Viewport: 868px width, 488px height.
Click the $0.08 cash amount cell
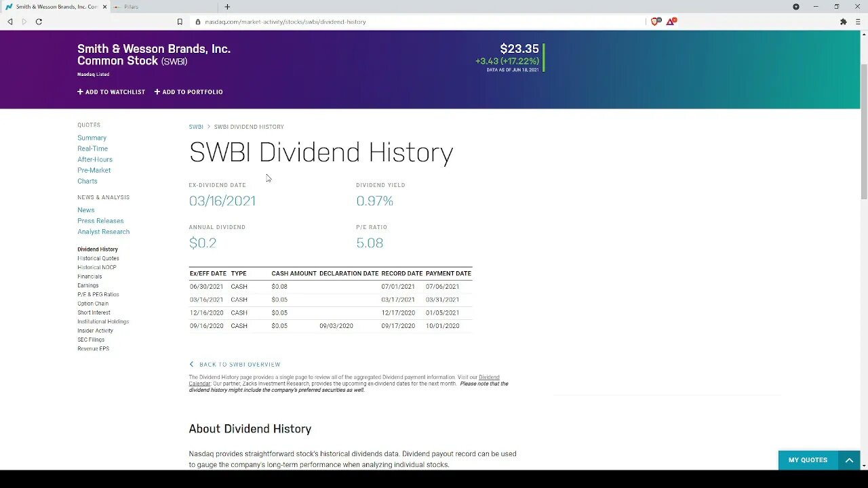(x=279, y=287)
